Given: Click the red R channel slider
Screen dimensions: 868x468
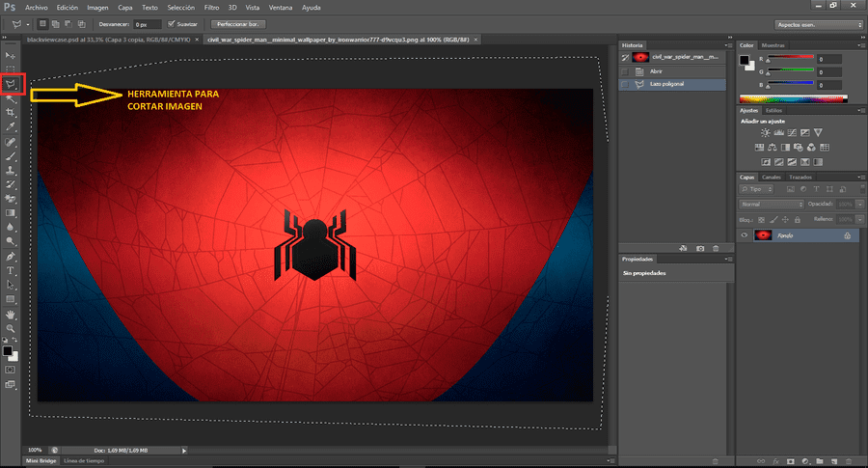Looking at the screenshot, I should pos(790,58).
